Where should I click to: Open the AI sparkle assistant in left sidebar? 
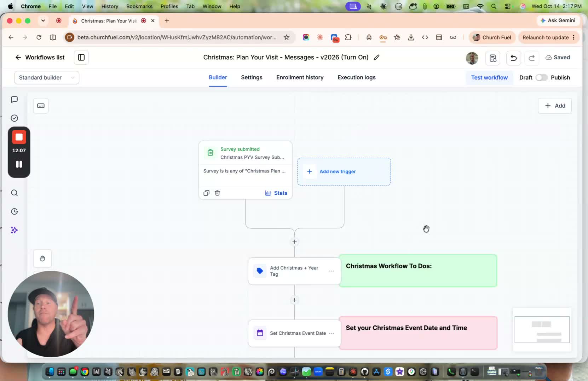[x=14, y=230]
